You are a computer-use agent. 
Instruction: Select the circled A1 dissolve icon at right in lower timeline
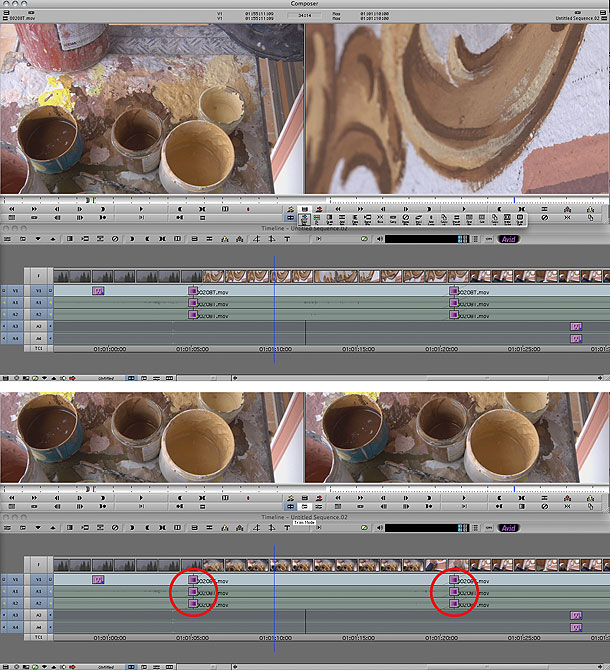coord(453,592)
